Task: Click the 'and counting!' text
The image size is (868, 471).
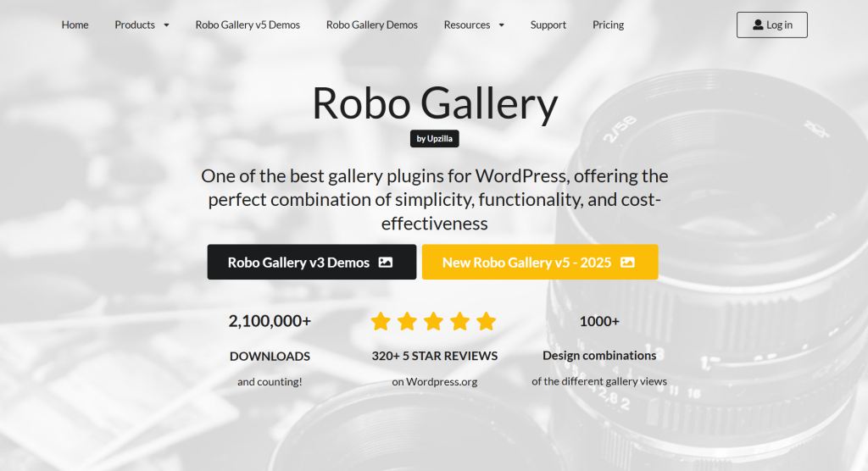Action: pos(270,381)
